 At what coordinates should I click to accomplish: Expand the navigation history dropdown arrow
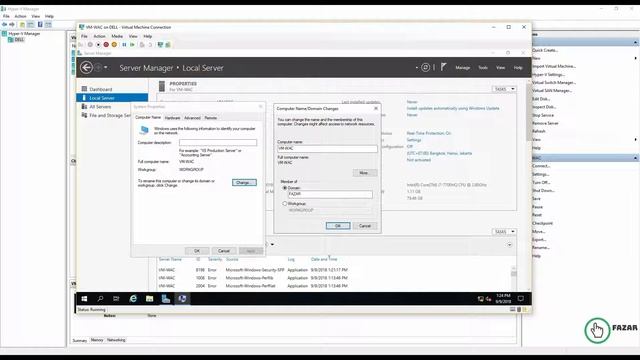coord(106,67)
